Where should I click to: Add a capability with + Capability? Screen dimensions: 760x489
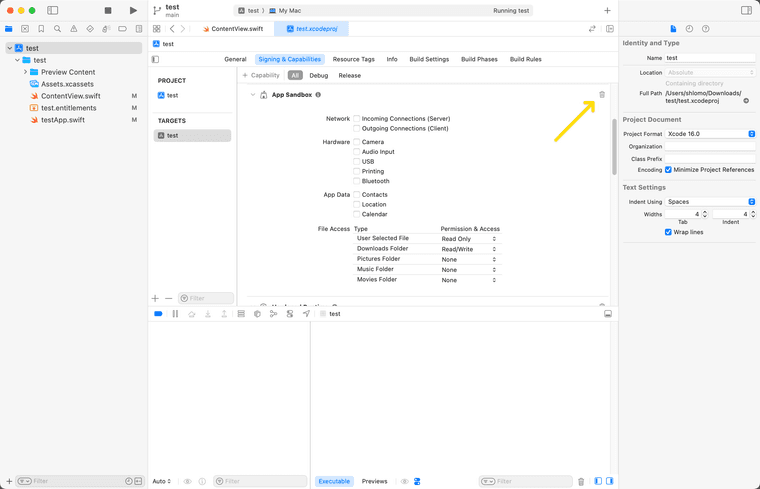(x=261, y=75)
